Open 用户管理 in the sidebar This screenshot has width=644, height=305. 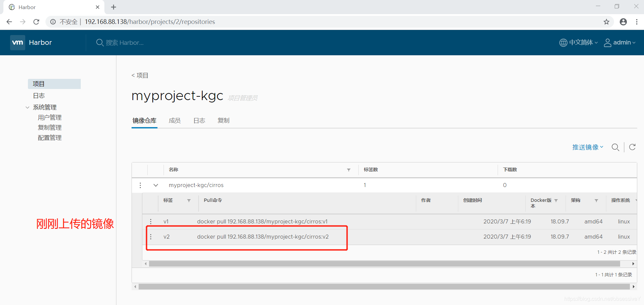tap(49, 118)
